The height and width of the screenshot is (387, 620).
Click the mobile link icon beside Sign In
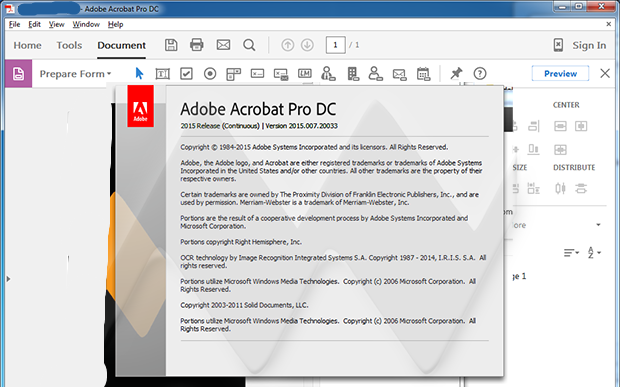click(558, 45)
